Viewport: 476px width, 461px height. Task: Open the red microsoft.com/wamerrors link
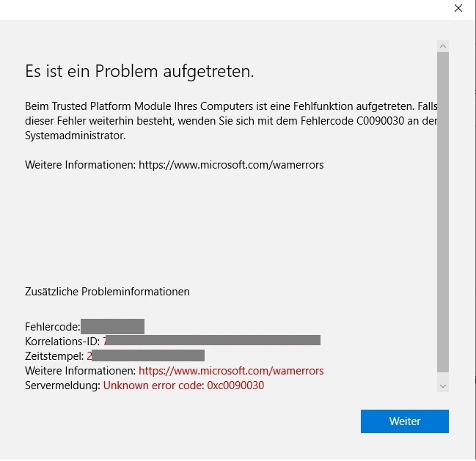pos(231,371)
